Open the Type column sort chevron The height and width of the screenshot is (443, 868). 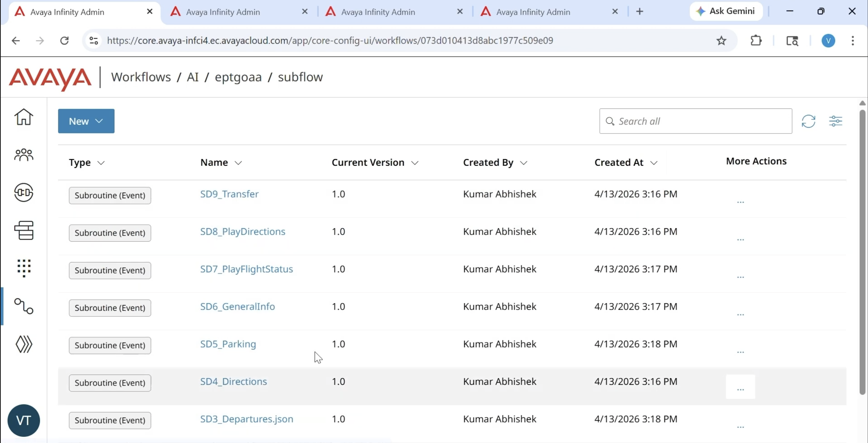[101, 163]
